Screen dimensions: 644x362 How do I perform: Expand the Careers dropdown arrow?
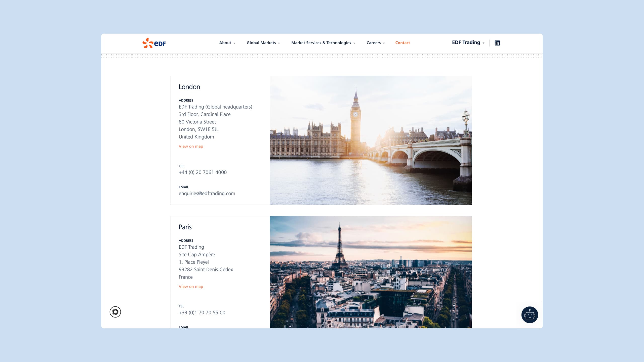384,43
